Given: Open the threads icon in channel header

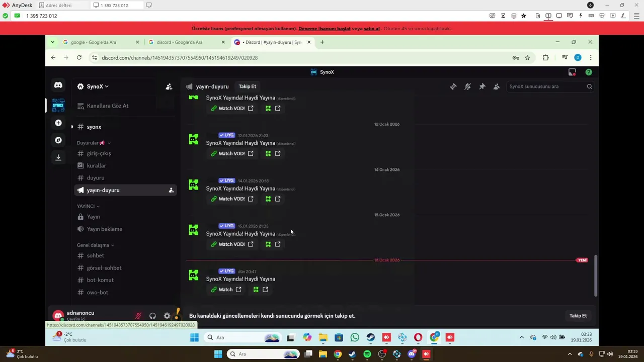Looking at the screenshot, I should point(453,86).
